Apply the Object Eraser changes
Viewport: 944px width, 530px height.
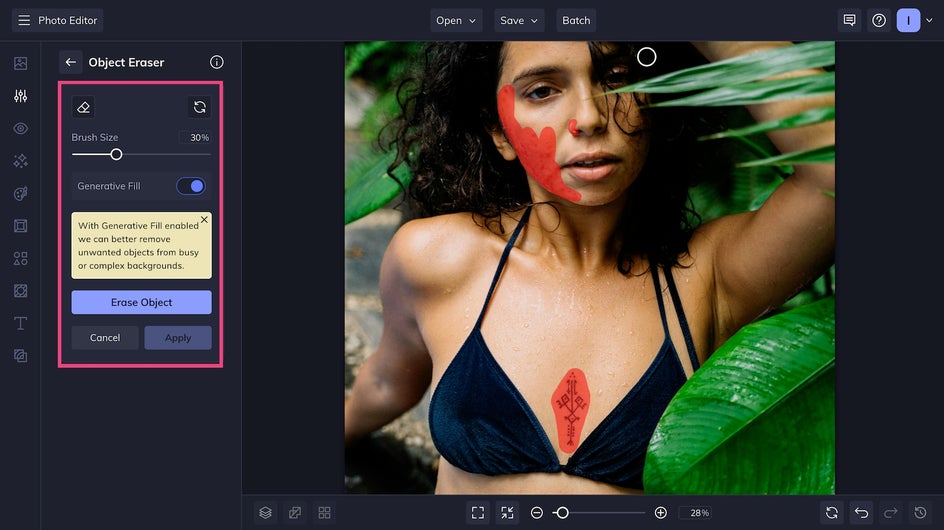pyautogui.click(x=178, y=338)
